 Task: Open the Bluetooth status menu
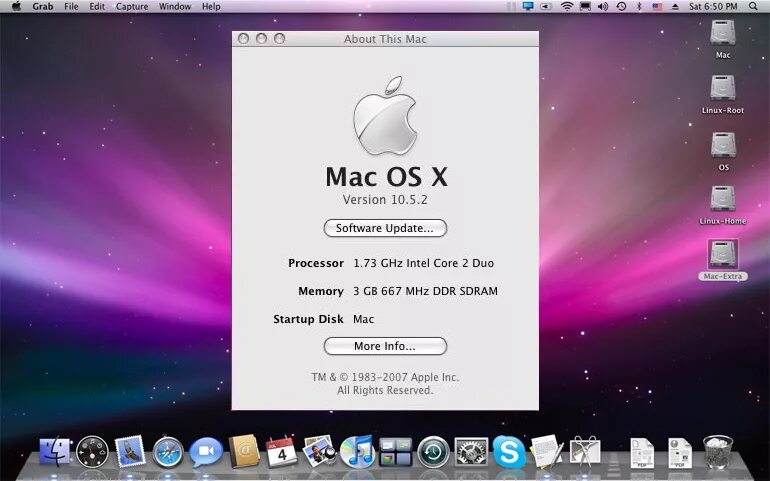[639, 6]
